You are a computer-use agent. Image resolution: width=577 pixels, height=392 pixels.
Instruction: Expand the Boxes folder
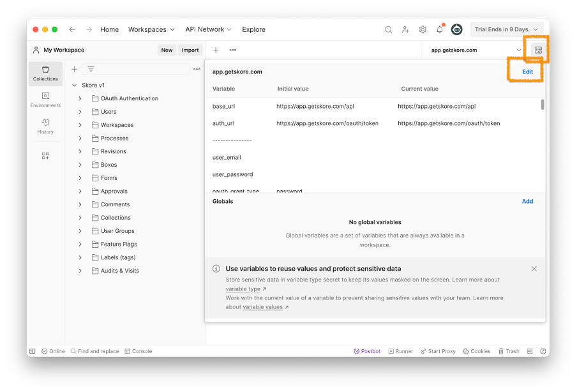tap(80, 165)
